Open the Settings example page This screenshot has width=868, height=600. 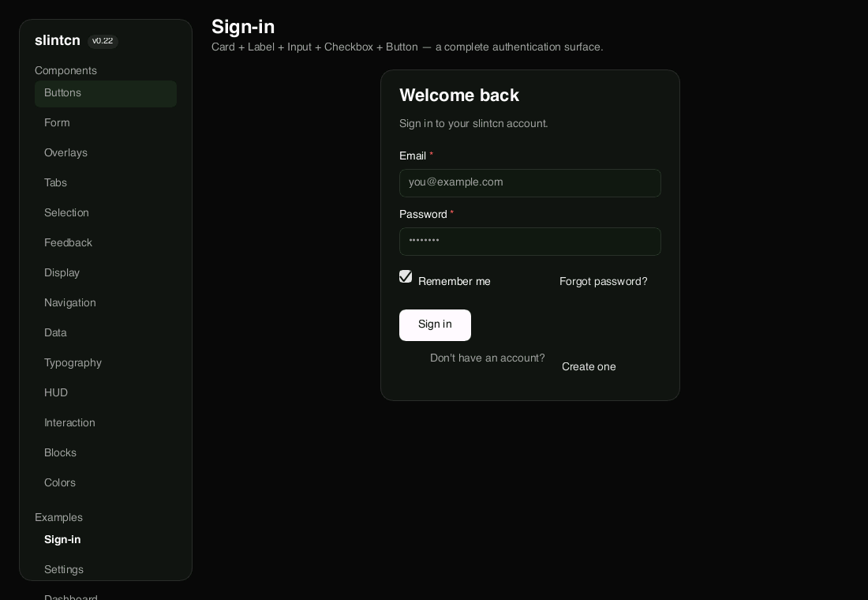pyautogui.click(x=106, y=569)
